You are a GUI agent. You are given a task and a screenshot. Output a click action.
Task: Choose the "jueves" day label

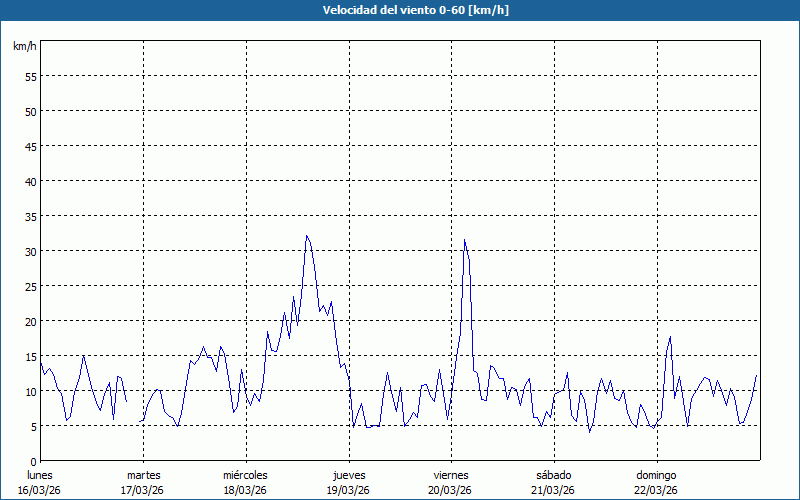[348, 475]
